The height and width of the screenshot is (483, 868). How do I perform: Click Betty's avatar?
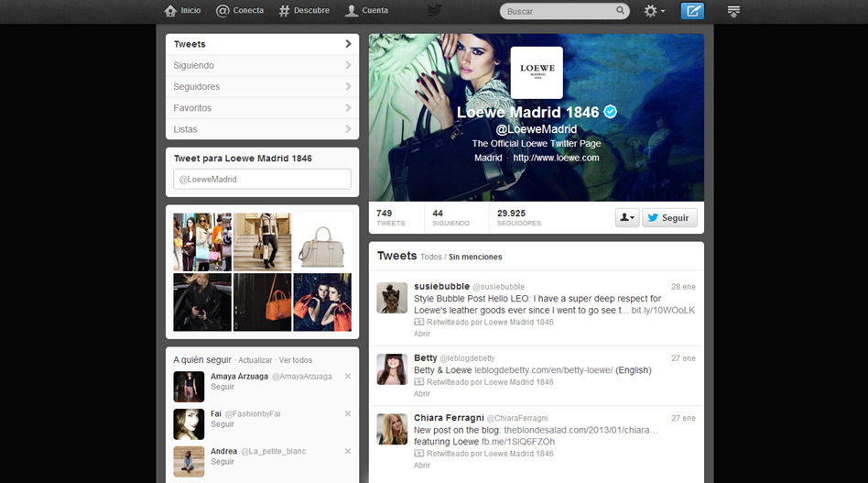[392, 369]
